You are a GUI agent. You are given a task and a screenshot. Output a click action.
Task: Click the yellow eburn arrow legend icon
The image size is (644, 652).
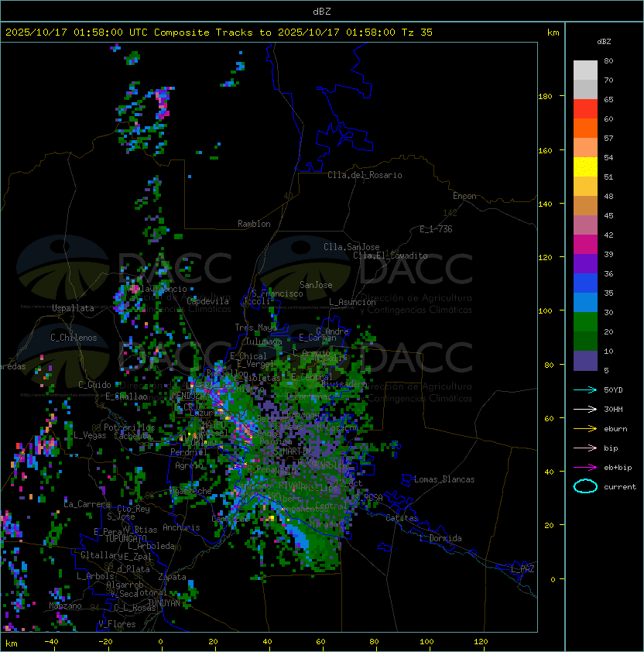pyautogui.click(x=585, y=429)
